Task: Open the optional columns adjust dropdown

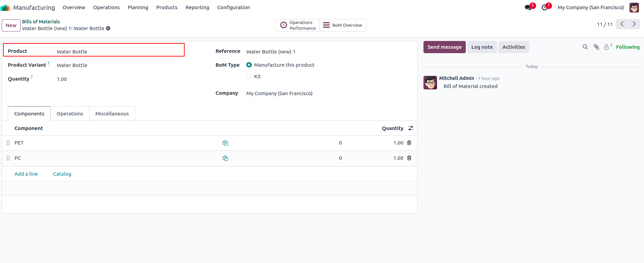Action: [411, 128]
